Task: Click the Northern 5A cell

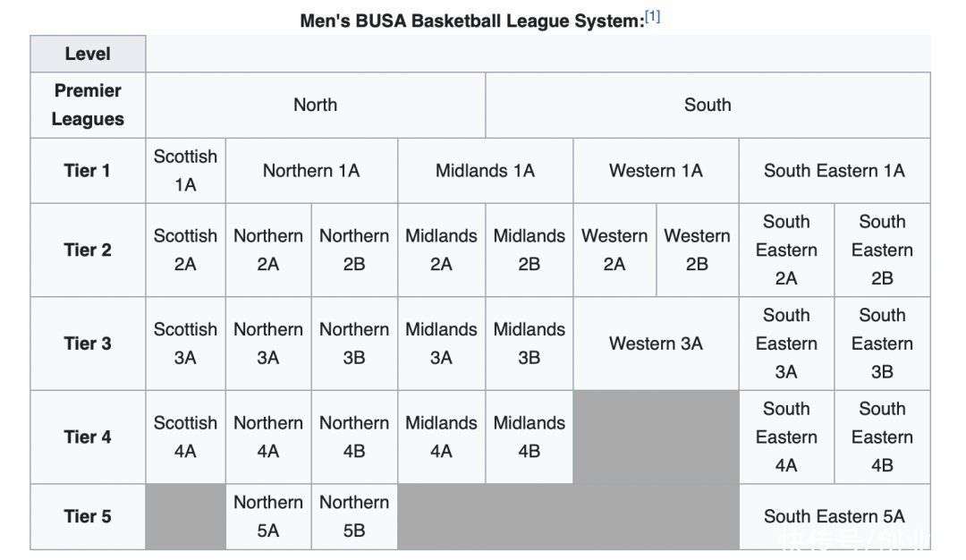Action: click(268, 516)
